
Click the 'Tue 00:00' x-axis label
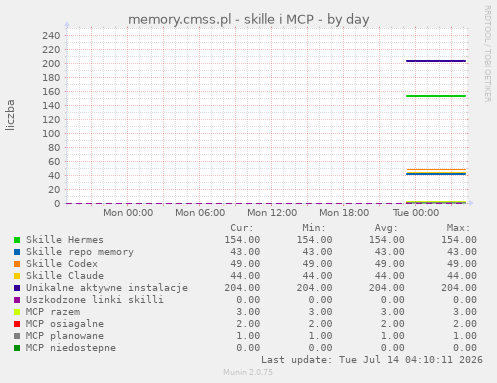(416, 213)
